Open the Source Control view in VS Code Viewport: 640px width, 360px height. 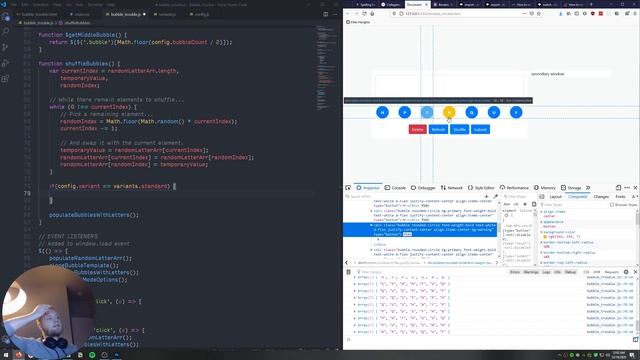click(6, 47)
